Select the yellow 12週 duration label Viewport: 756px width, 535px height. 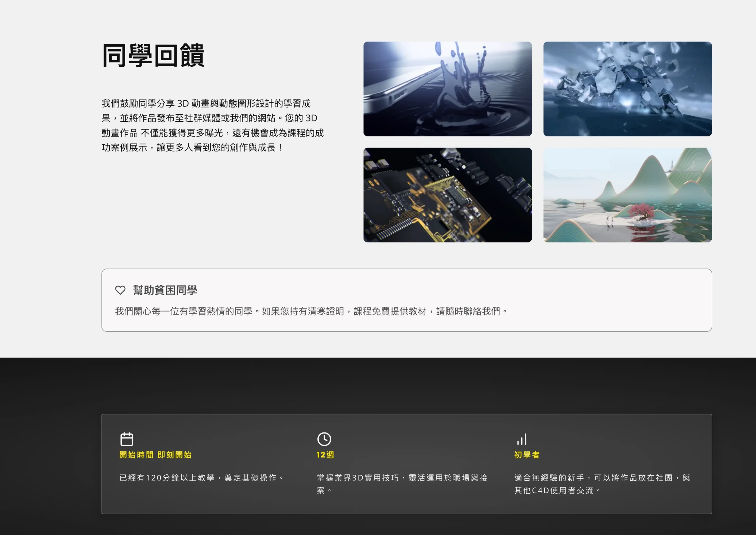point(325,455)
